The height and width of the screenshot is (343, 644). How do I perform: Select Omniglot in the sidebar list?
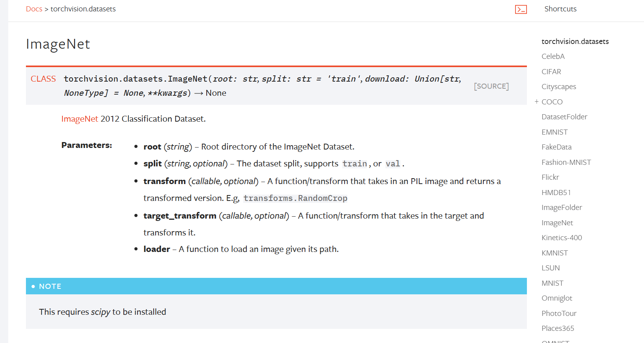[557, 298]
